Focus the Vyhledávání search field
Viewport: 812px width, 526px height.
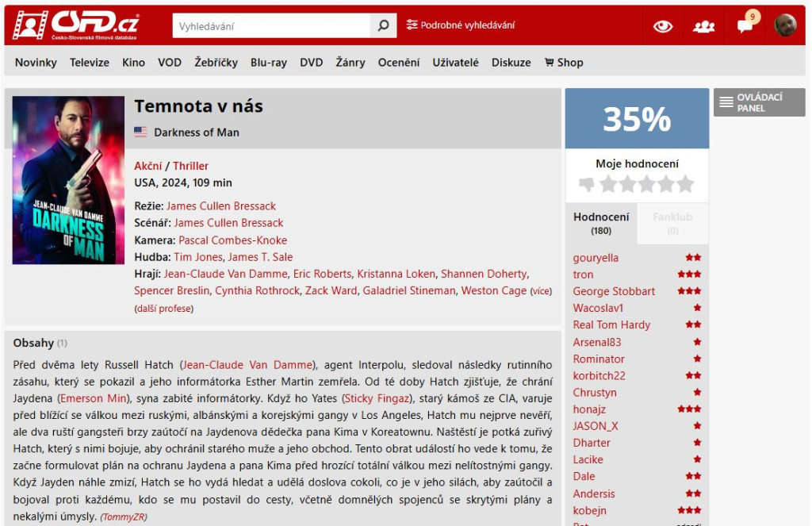coord(271,25)
